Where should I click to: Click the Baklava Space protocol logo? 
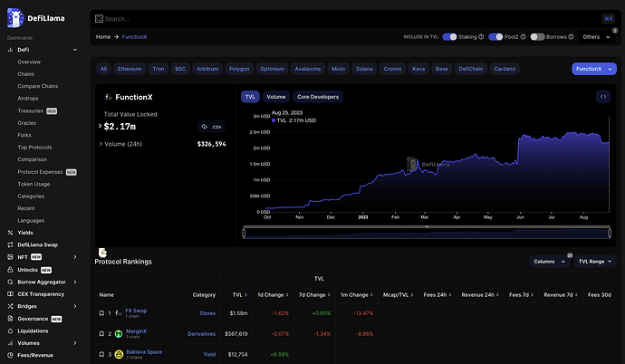[x=119, y=353]
